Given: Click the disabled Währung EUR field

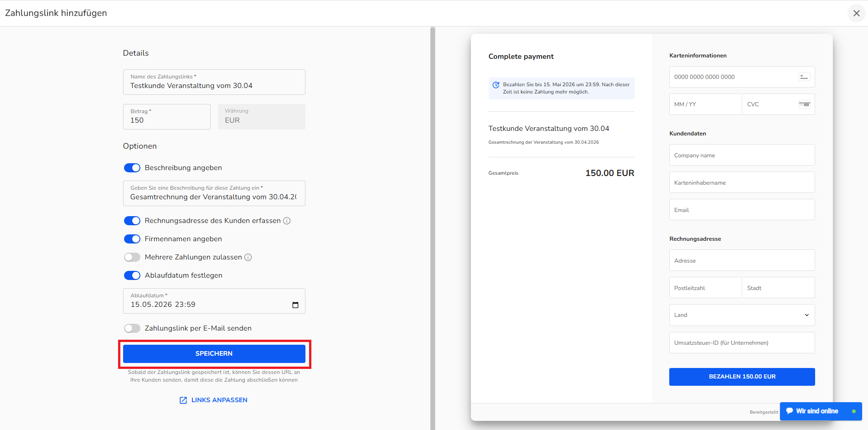Looking at the screenshot, I should click(261, 117).
